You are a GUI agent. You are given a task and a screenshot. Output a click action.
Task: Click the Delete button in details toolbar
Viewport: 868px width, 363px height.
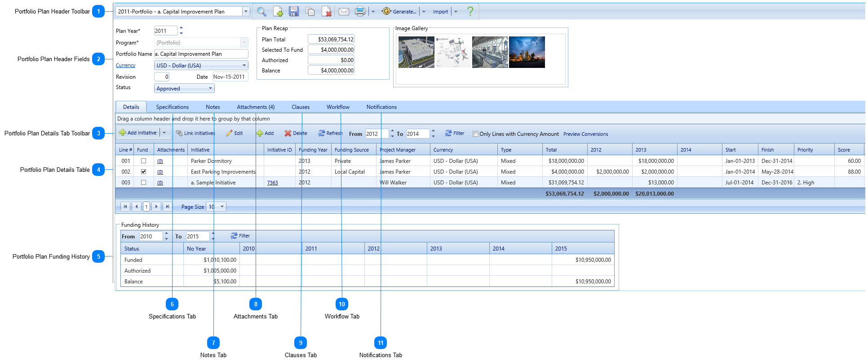296,133
